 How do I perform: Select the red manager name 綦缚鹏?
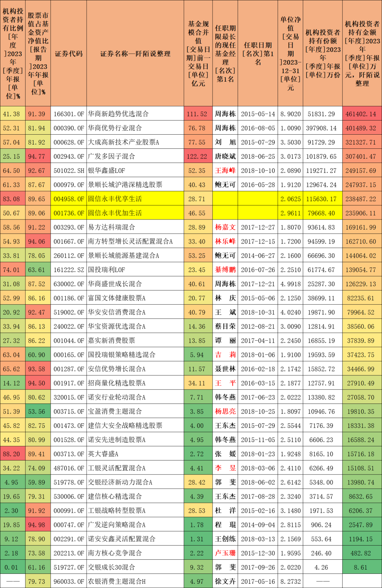pyautogui.click(x=225, y=270)
